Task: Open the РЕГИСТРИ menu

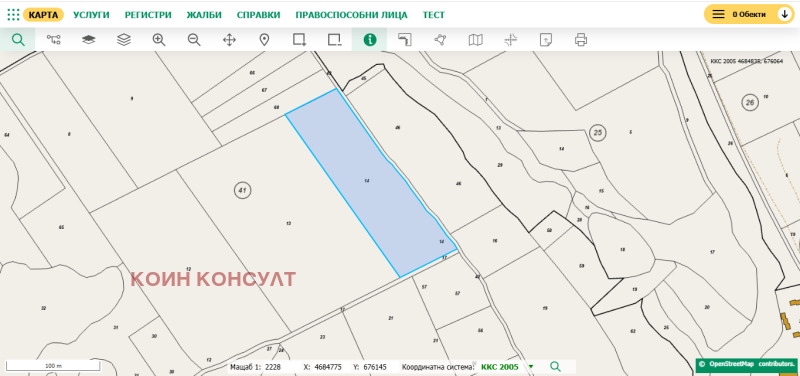Action: click(148, 15)
